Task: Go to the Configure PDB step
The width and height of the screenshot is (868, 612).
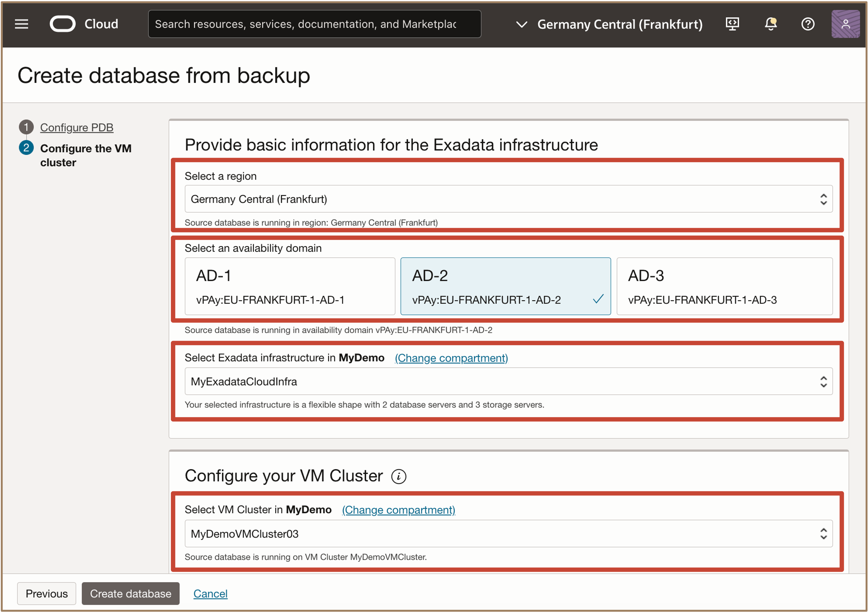Action: click(x=77, y=128)
